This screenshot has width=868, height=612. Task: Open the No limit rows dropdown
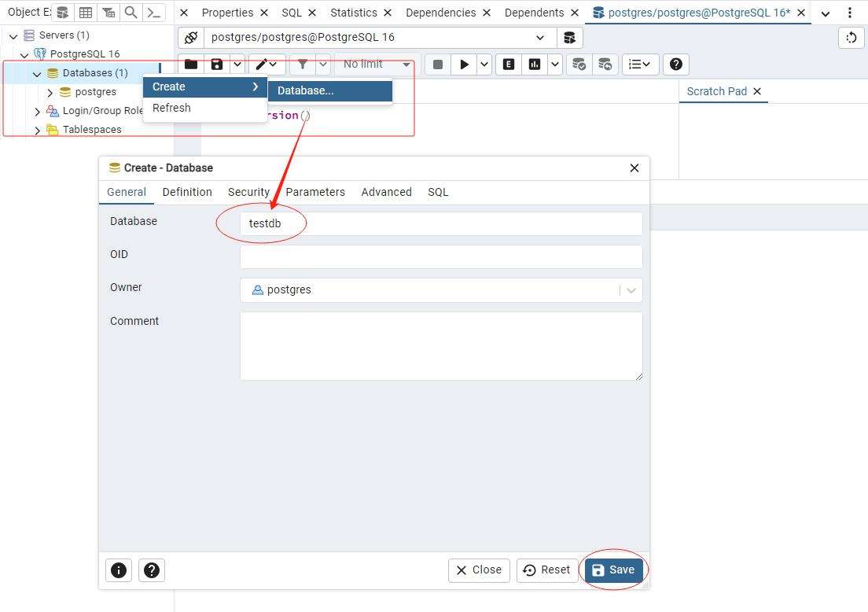376,65
